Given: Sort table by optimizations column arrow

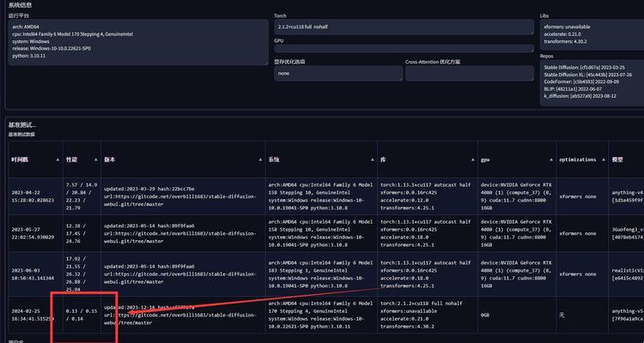Looking at the screenshot, I should [604, 159].
